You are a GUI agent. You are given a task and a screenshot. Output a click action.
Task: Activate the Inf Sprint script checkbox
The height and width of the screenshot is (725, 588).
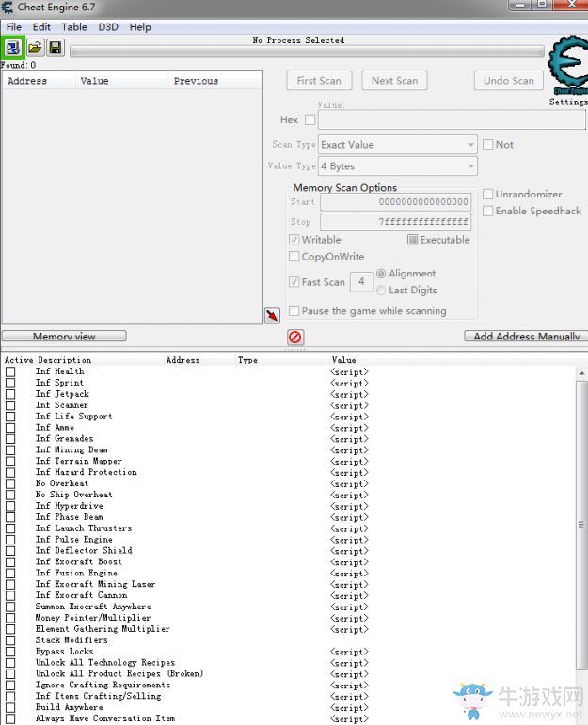click(10, 383)
